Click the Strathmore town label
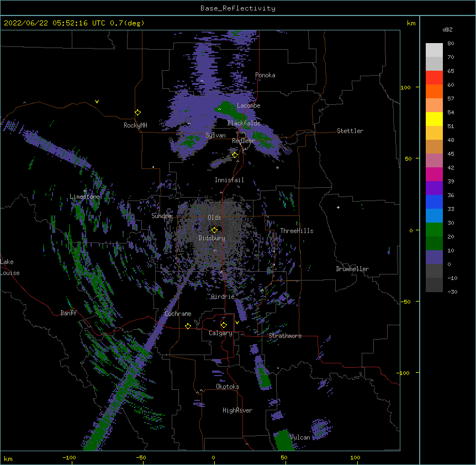 tap(285, 336)
